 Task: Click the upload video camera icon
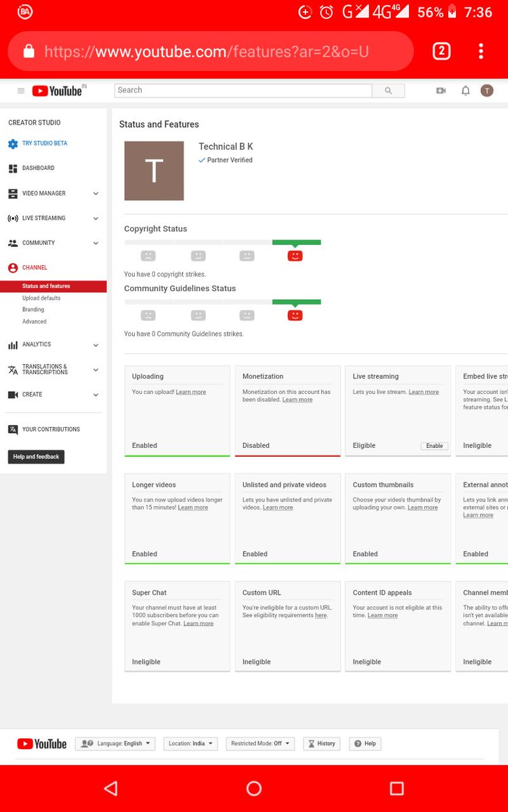(x=441, y=91)
